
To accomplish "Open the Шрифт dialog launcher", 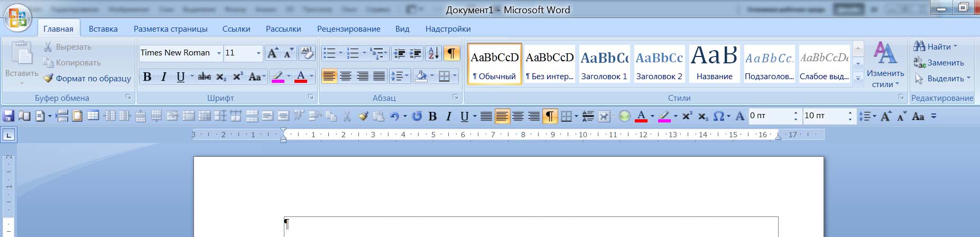I will pos(311,97).
